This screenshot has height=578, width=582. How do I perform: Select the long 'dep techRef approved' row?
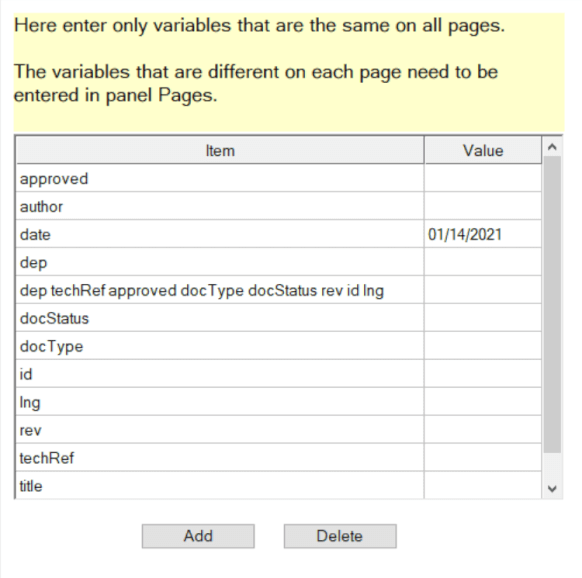(x=279, y=290)
